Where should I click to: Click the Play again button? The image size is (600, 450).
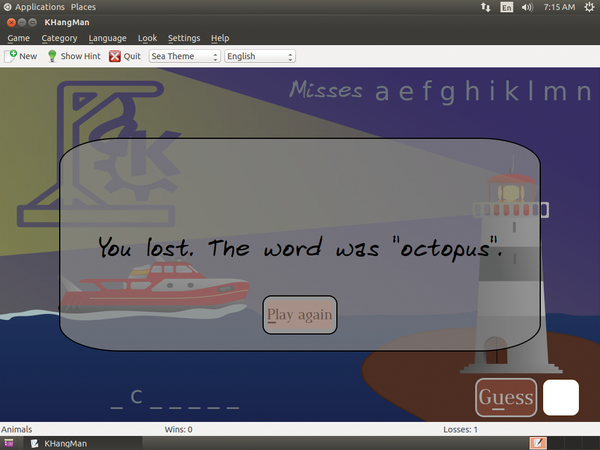(300, 315)
